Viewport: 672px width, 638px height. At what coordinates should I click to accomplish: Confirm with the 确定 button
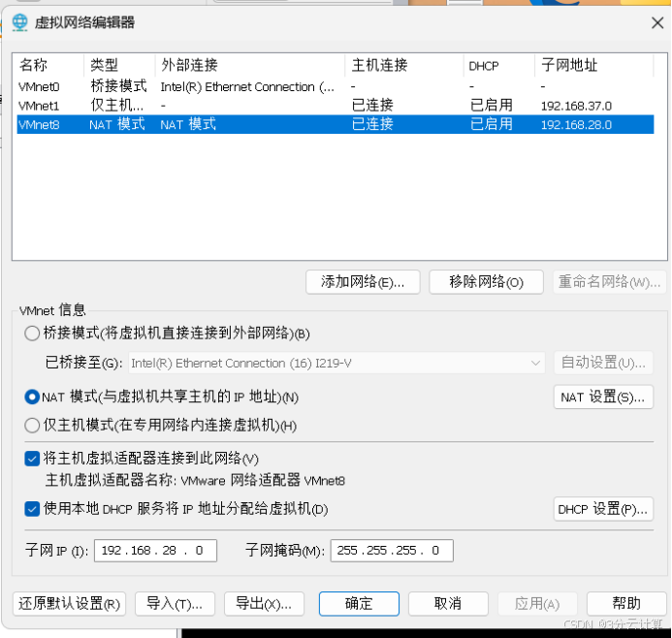(359, 604)
